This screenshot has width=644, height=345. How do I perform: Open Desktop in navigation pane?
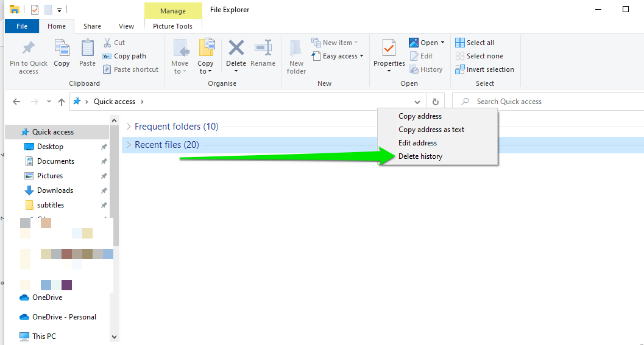(x=50, y=147)
